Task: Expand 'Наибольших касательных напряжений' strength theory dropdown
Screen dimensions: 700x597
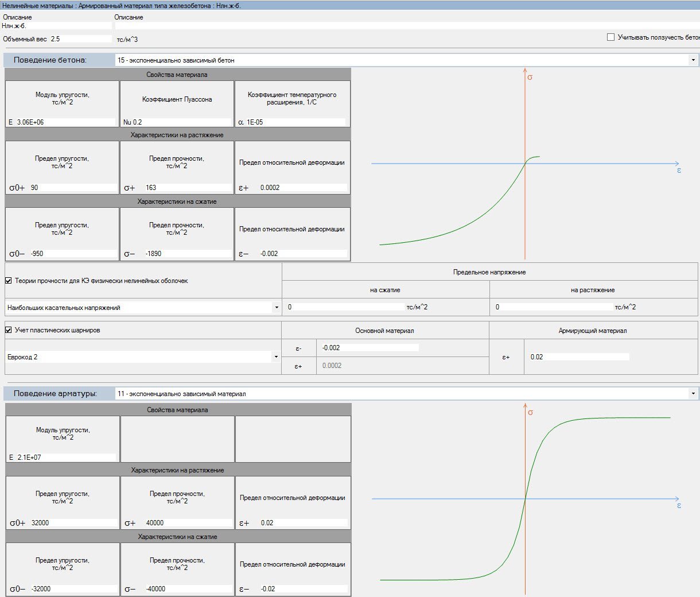Action: click(x=277, y=308)
